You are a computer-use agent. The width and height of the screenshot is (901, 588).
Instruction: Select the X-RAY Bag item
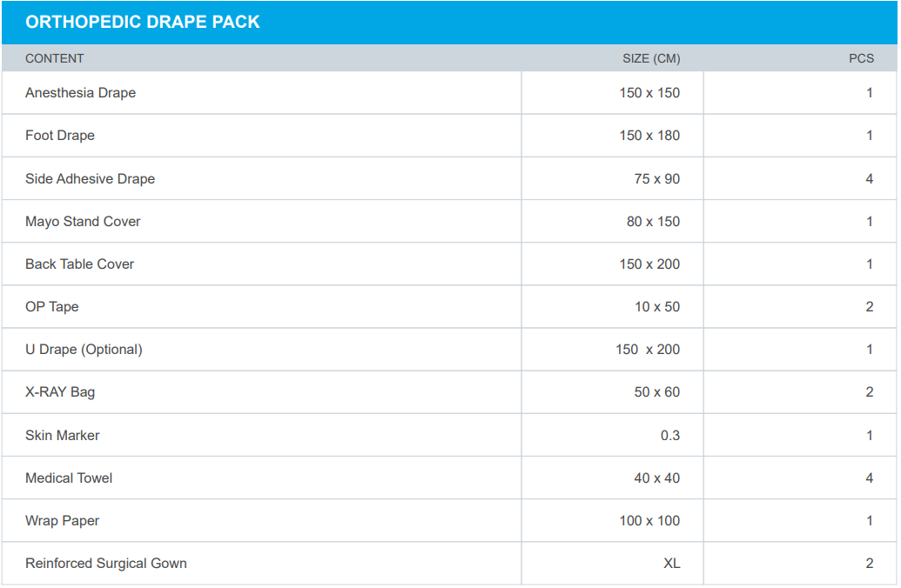60,392
